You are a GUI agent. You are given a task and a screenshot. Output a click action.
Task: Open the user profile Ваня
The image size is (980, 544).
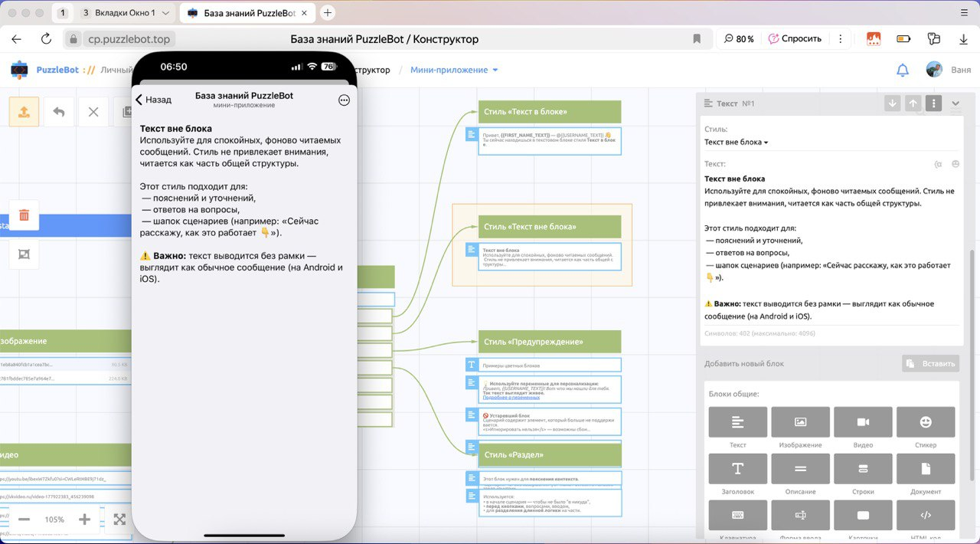[948, 70]
